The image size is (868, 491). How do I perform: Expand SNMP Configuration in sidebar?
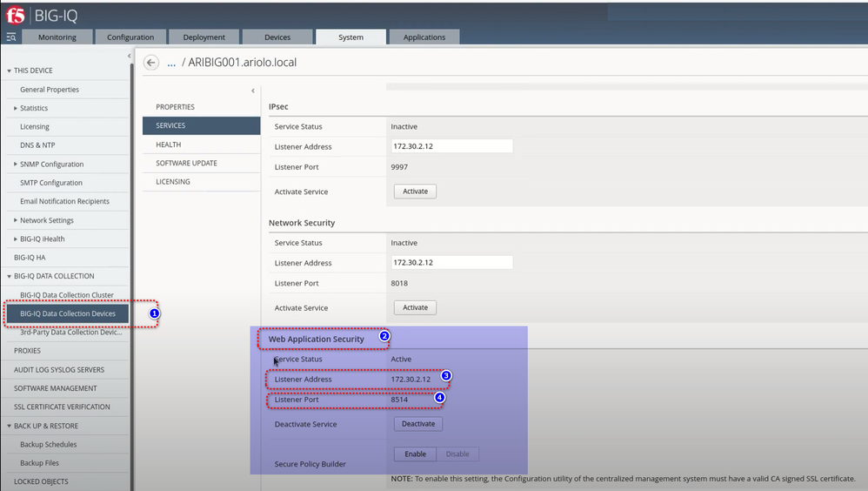16,164
